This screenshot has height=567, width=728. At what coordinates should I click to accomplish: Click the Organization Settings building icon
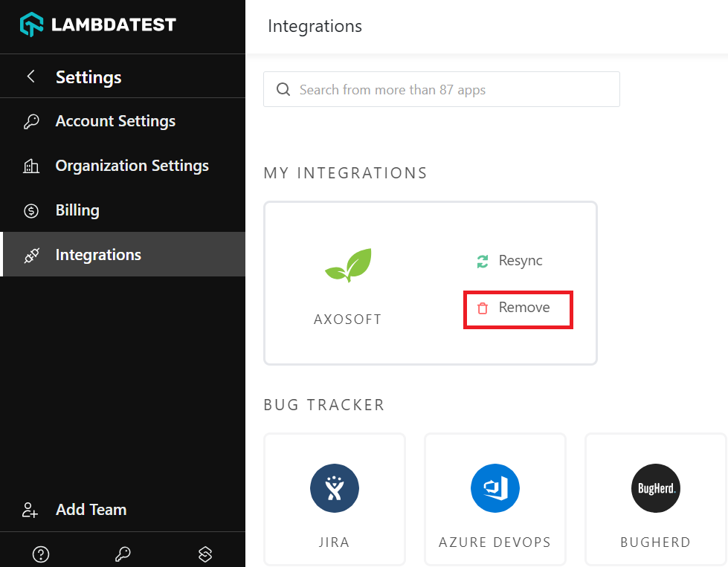click(x=31, y=166)
